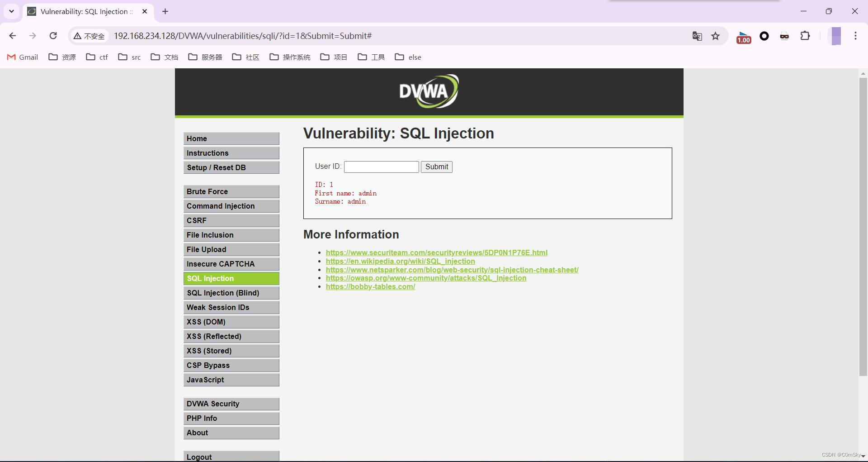The height and width of the screenshot is (462, 868).
Task: Open the 服务器 bookmark folder
Action: pos(205,57)
